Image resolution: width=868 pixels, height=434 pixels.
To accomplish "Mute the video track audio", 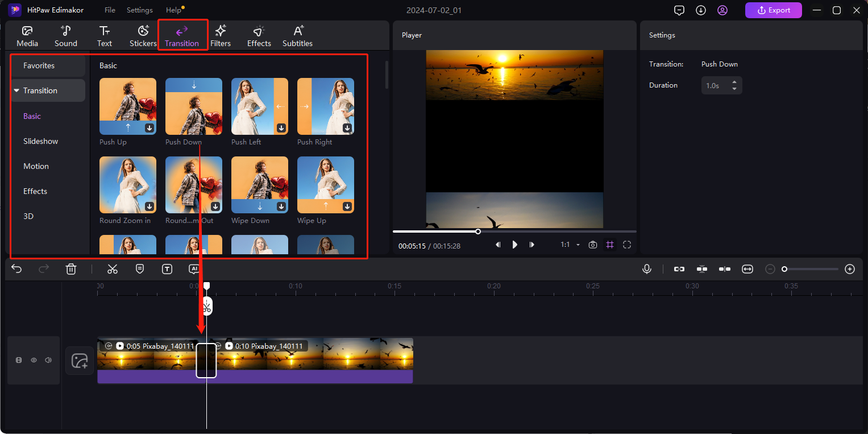I will click(x=48, y=360).
